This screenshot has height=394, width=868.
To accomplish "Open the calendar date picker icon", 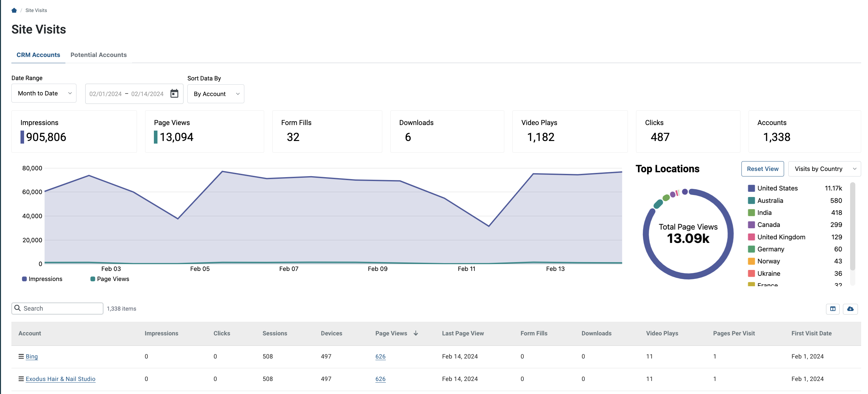I will click(174, 93).
